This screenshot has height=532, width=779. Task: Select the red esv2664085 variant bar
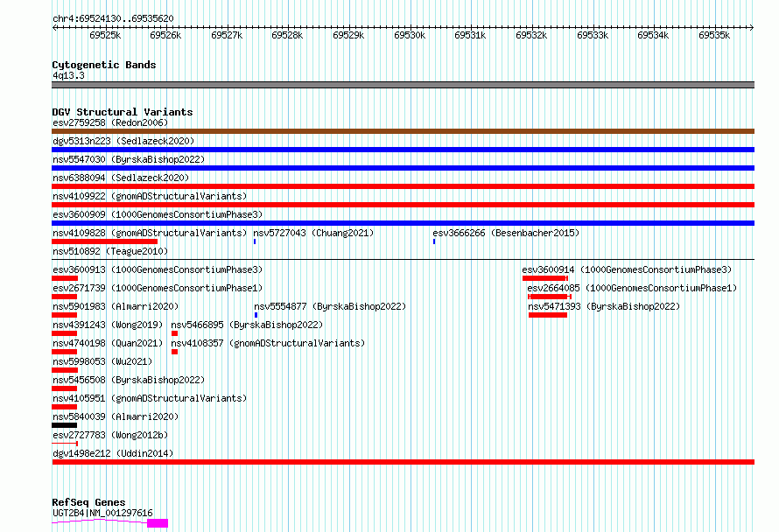pos(550,297)
